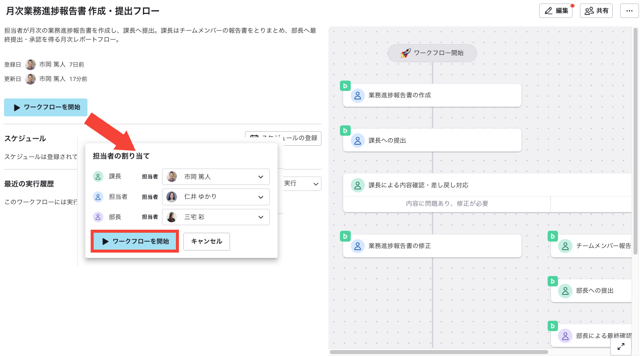
Task: Click green badge on 部長による最終確認 card
Action: (x=553, y=326)
